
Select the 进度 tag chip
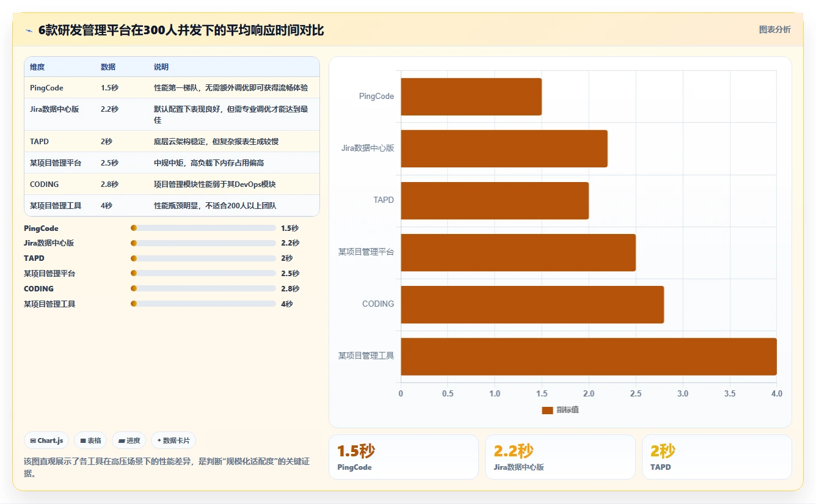click(129, 440)
